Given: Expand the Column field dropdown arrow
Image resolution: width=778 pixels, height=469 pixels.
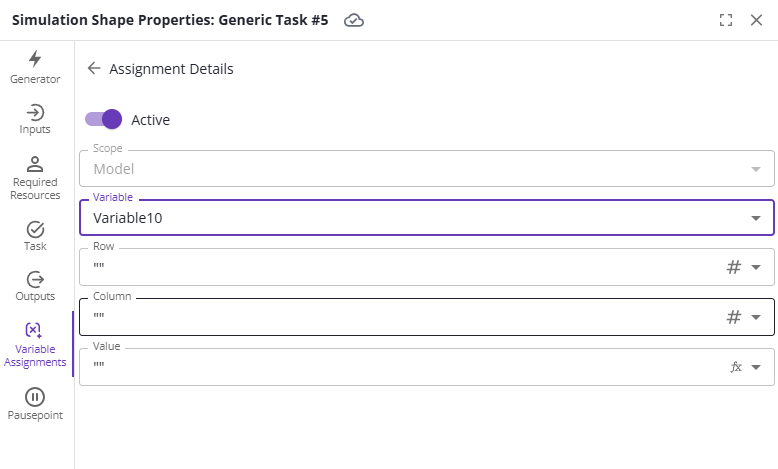Looking at the screenshot, I should click(x=755, y=317).
